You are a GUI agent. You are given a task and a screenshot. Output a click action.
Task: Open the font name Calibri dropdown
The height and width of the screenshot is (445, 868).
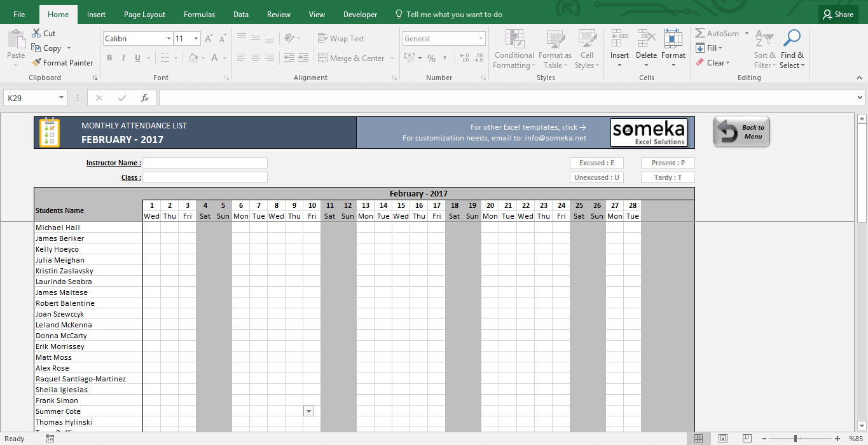[169, 39]
